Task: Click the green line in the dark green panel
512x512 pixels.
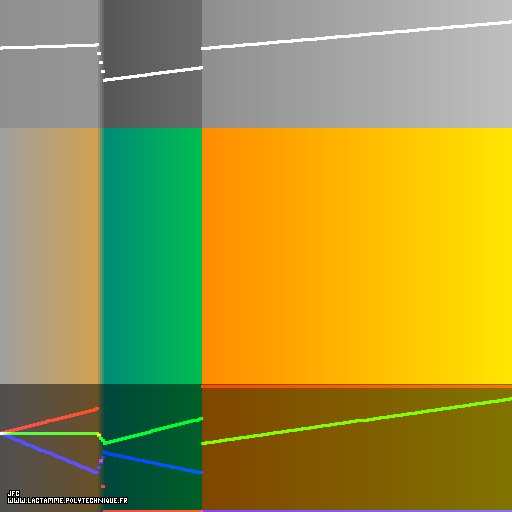Action: pos(153,431)
